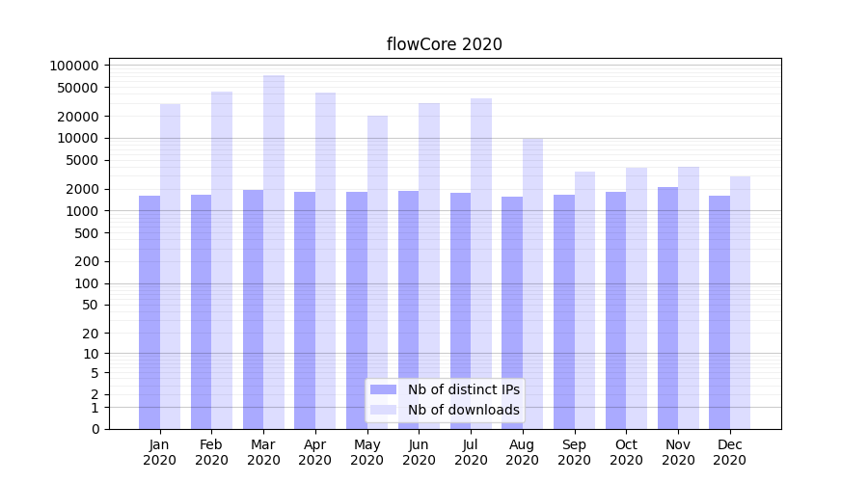
Task: Select the Jan 2020 x-axis label
Action: (160, 452)
